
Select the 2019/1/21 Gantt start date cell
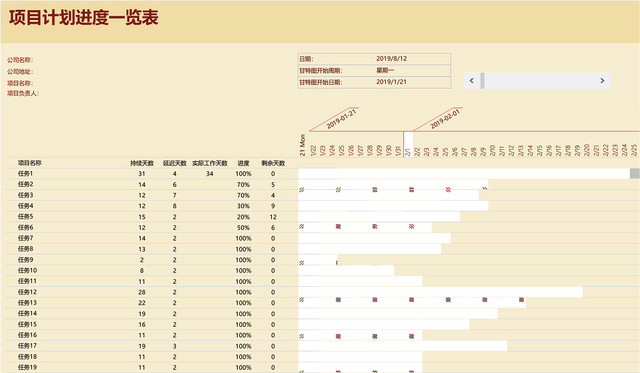pyautogui.click(x=391, y=82)
